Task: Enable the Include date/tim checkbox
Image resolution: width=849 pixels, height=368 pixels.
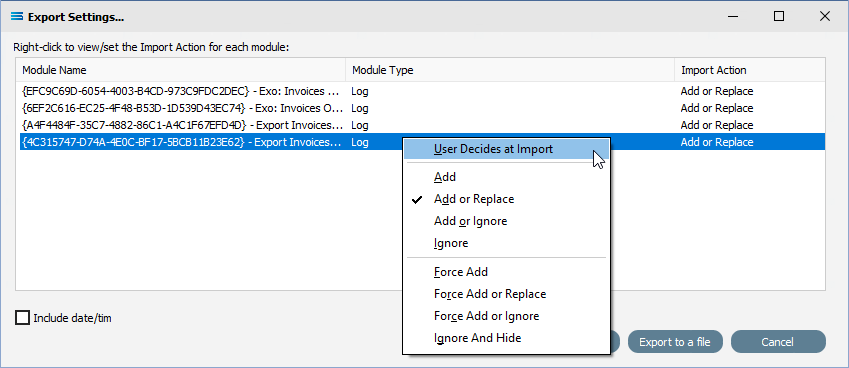Action: tap(23, 318)
